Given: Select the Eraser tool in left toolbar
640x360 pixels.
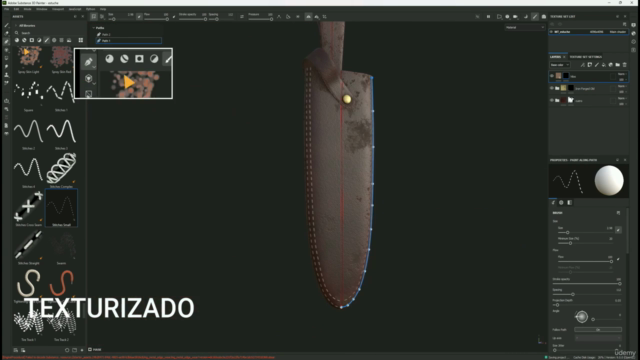Looking at the screenshot, I should (7, 33).
